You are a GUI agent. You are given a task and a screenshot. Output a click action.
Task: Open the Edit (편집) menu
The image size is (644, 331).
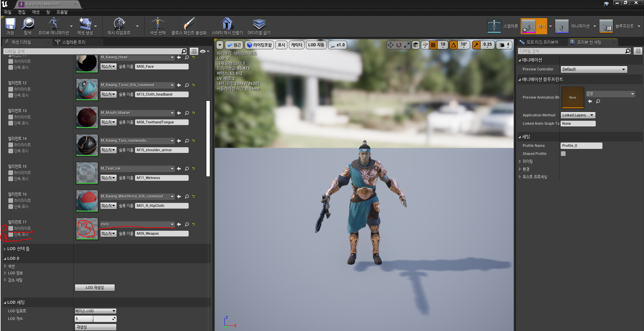point(22,12)
